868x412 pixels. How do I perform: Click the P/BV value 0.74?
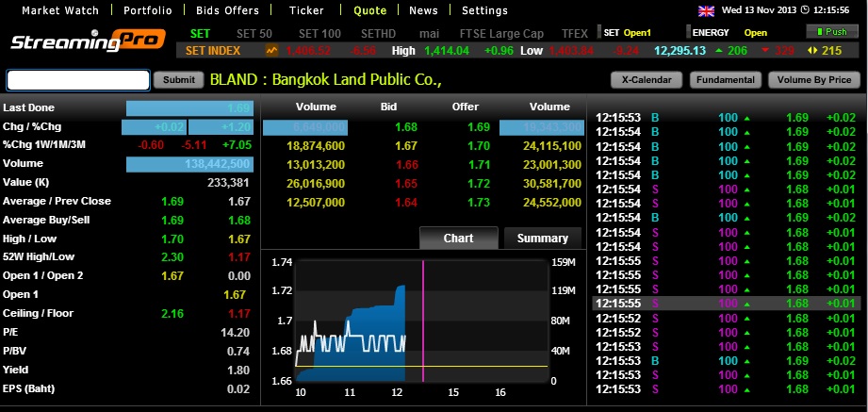click(238, 351)
